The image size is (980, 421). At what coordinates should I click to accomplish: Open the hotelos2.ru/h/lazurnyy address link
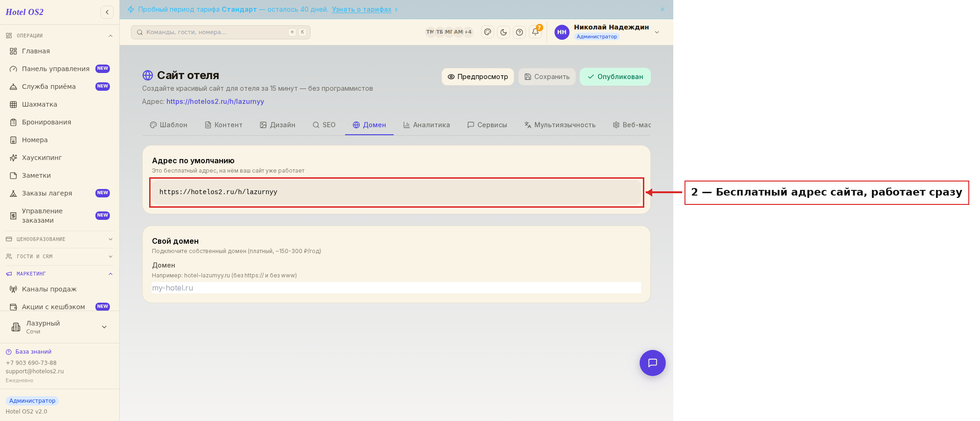pyautogui.click(x=215, y=102)
